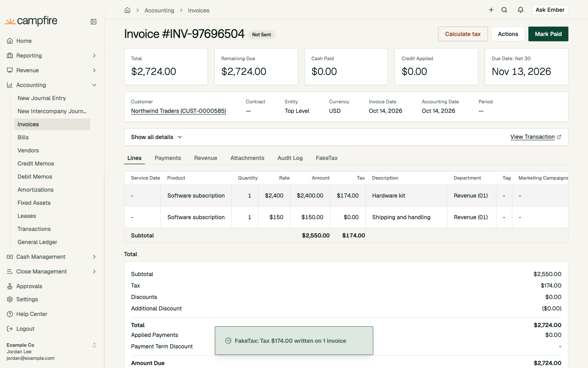The width and height of the screenshot is (588, 368).
Task: Open the search magnifier icon
Action: pyautogui.click(x=504, y=10)
